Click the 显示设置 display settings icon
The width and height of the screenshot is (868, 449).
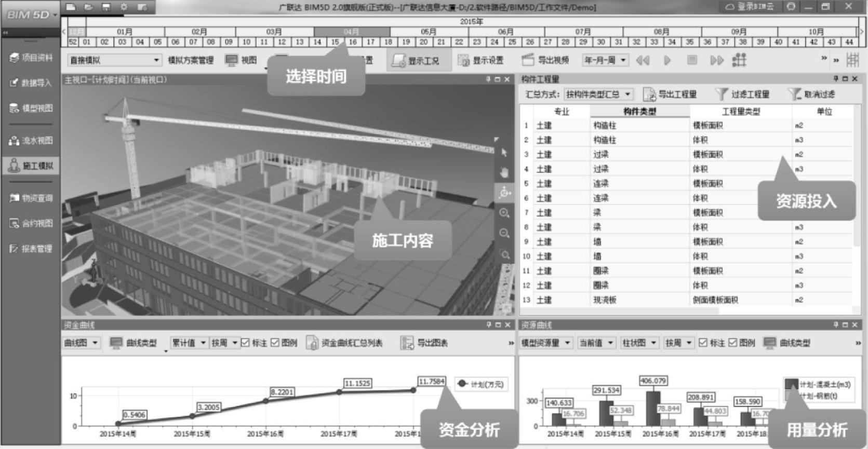coord(463,60)
